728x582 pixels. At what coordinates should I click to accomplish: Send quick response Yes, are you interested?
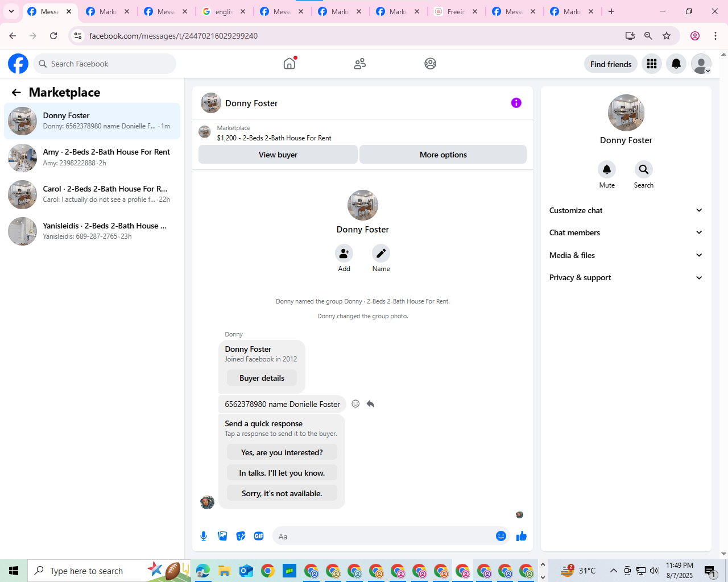282,452
